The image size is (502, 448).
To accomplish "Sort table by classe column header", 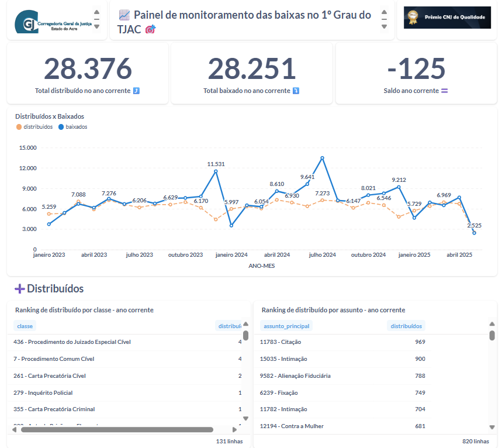I will 25,326.
